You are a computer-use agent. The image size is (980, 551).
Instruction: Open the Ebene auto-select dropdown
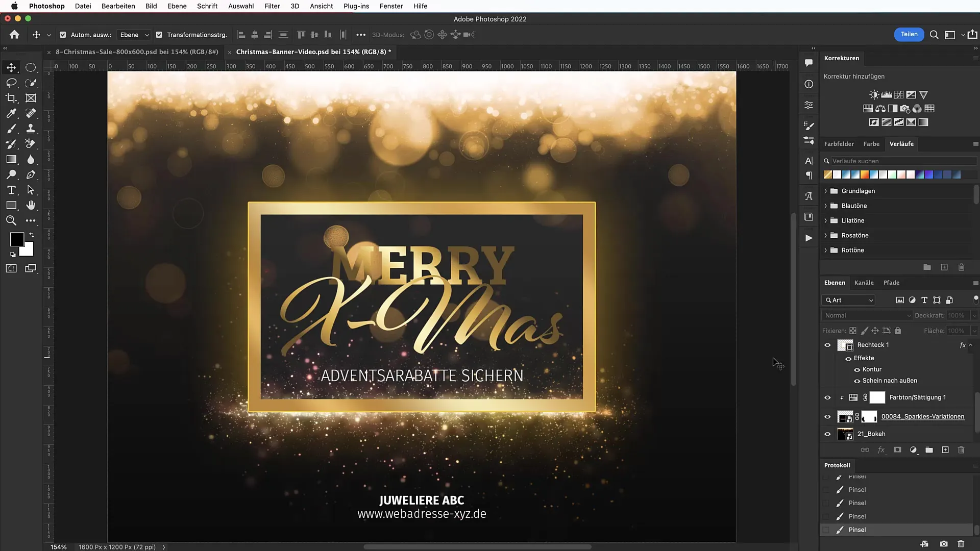click(134, 35)
